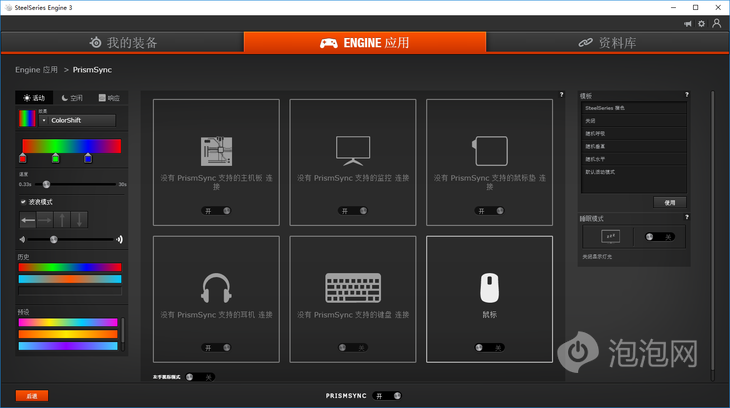This screenshot has width=730, height=408.
Task: Adjust the speed slider handle
Action: [x=46, y=184]
